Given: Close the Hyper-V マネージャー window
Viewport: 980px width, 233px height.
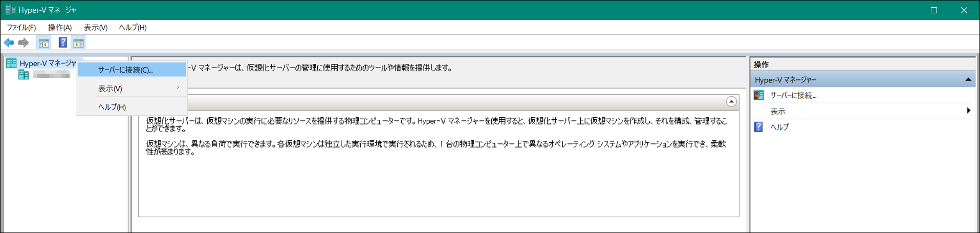Looking at the screenshot, I should (x=964, y=10).
